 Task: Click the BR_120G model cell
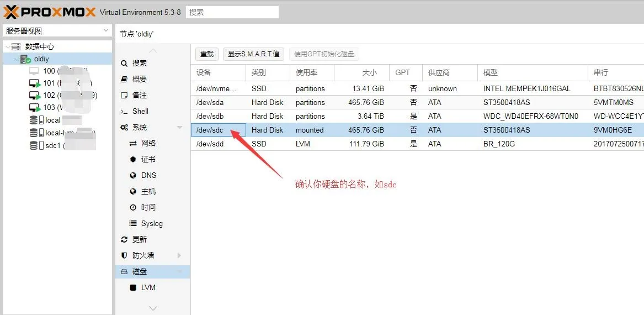click(533, 144)
